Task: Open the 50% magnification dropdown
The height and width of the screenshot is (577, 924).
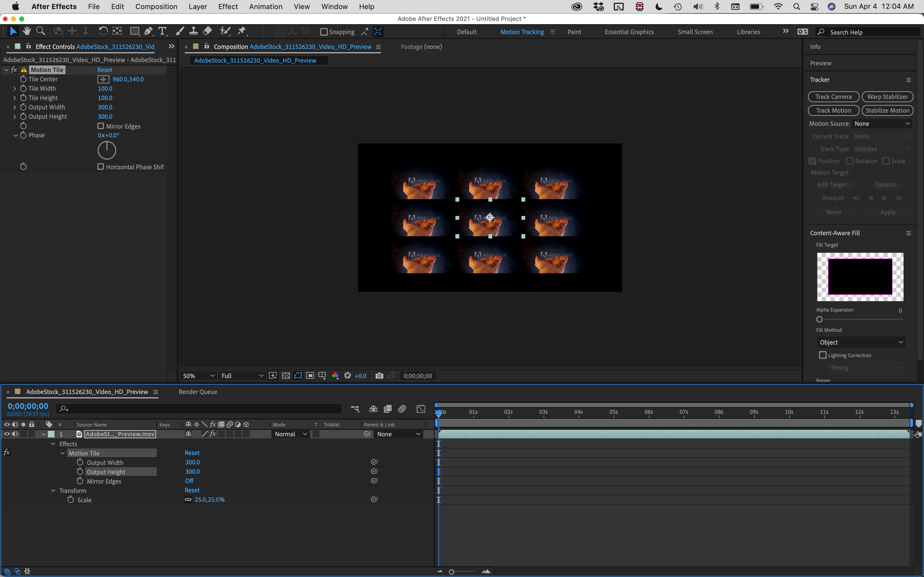Action: [198, 376]
